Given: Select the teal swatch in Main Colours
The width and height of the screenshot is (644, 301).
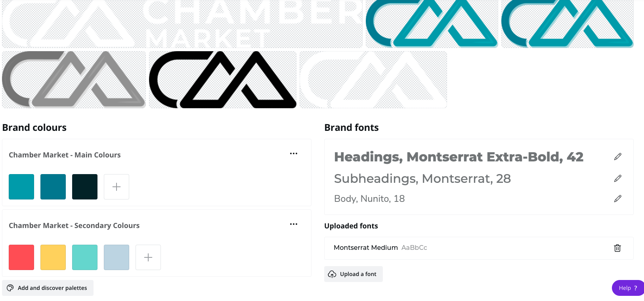Looking at the screenshot, I should (x=21, y=186).
